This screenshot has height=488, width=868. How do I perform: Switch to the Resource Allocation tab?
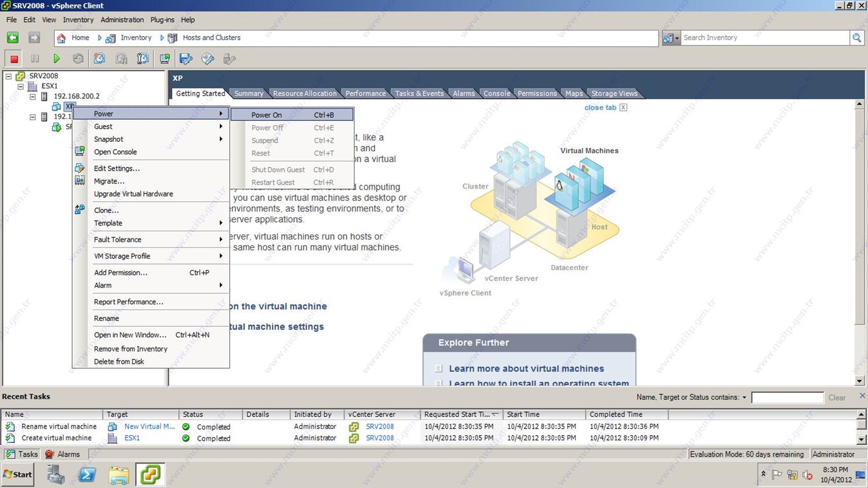click(304, 94)
